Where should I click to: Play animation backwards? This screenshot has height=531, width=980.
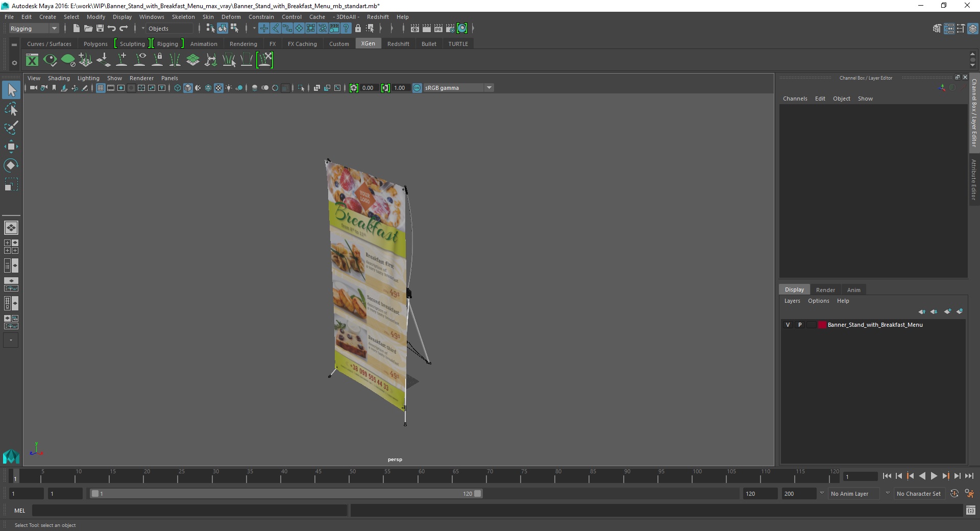[x=922, y=476]
